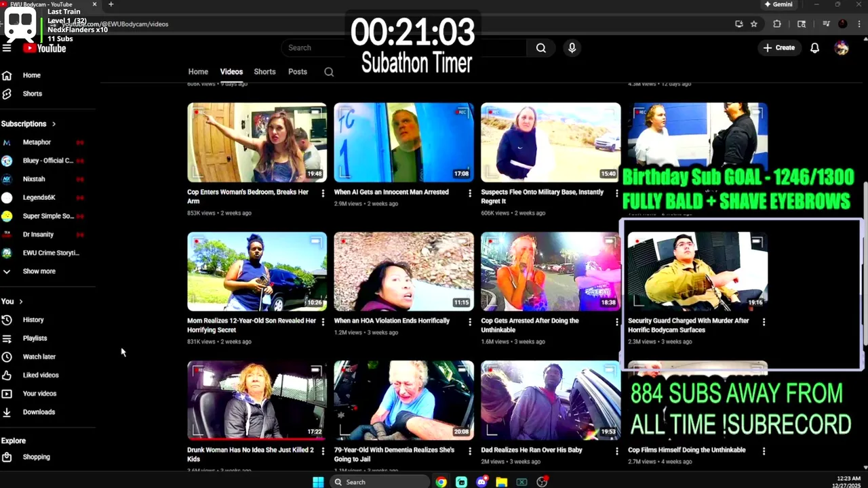Viewport: 868px width, 488px height.
Task: Open title "Cop Gets Arrested After Doing the Unthinkable"
Action: [530, 325]
